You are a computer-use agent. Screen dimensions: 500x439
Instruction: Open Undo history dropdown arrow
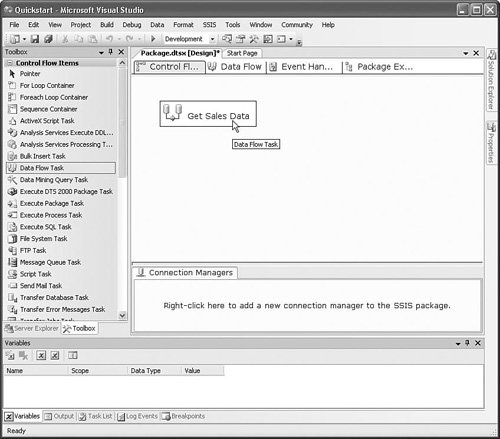click(x=119, y=39)
